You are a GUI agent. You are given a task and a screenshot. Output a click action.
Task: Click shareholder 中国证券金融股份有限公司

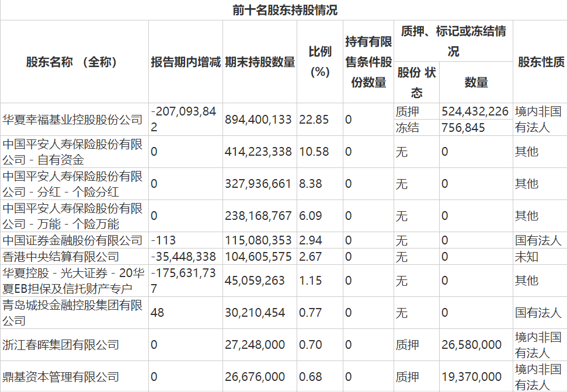coord(72,240)
